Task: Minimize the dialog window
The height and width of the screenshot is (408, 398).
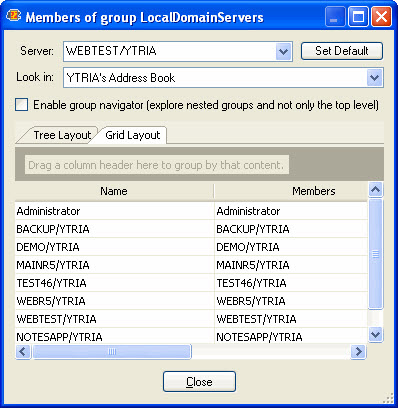Action: click(x=335, y=17)
